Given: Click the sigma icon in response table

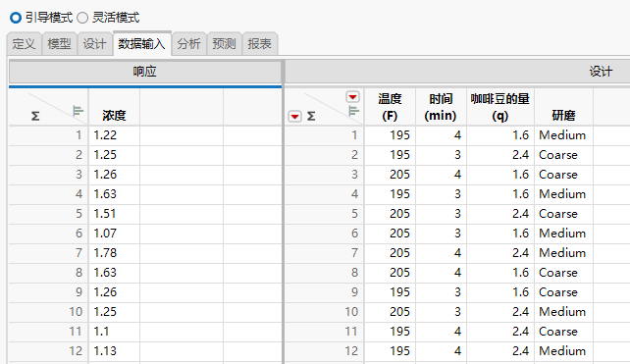Looking at the screenshot, I should click(35, 117).
